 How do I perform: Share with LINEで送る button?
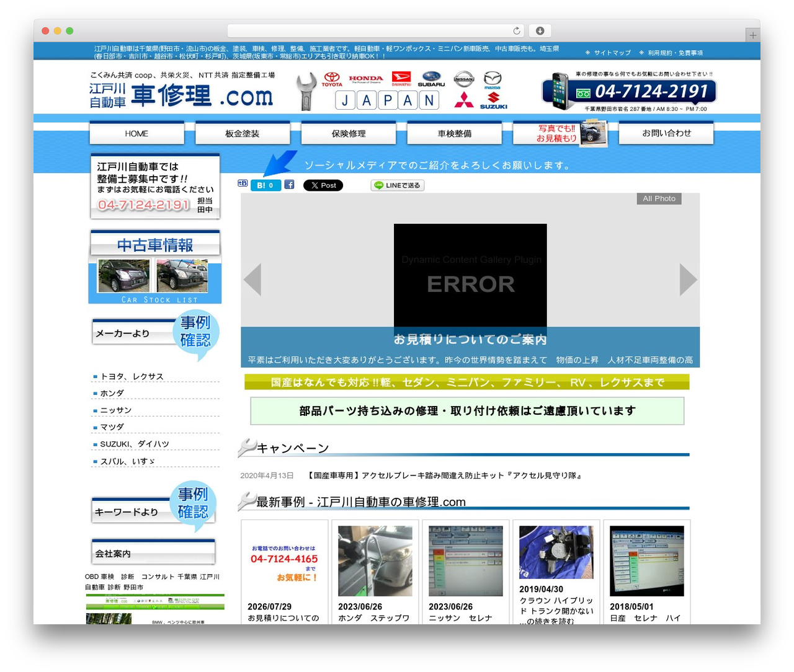click(x=398, y=185)
